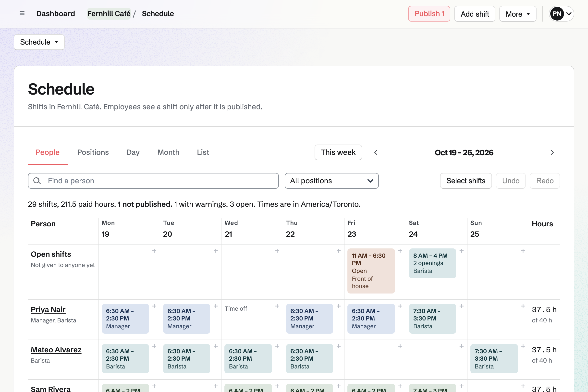This screenshot has width=588, height=392.
Task: Add shift for Priya Nair on Sunday
Action: click(523, 306)
